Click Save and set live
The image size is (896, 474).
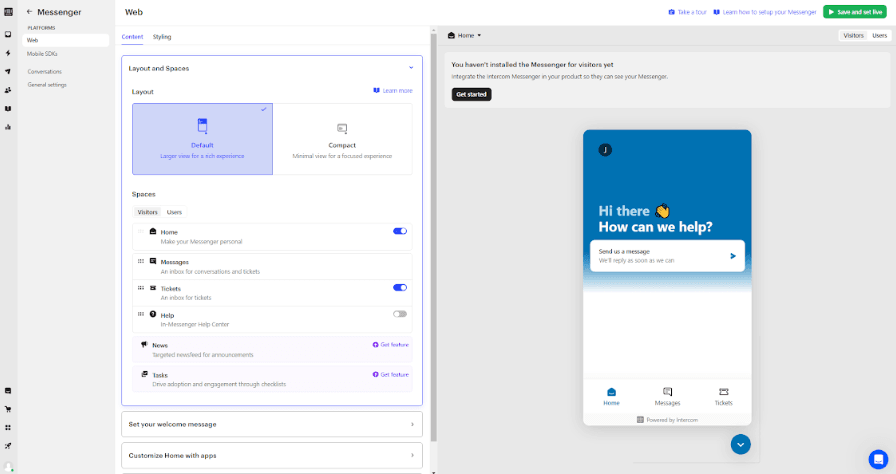[x=855, y=12]
